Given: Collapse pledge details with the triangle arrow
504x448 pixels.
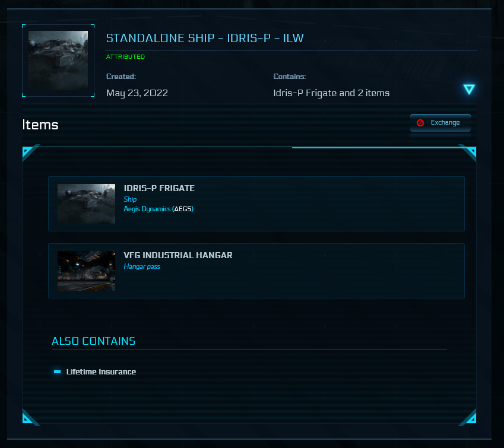Looking at the screenshot, I should coord(469,90).
